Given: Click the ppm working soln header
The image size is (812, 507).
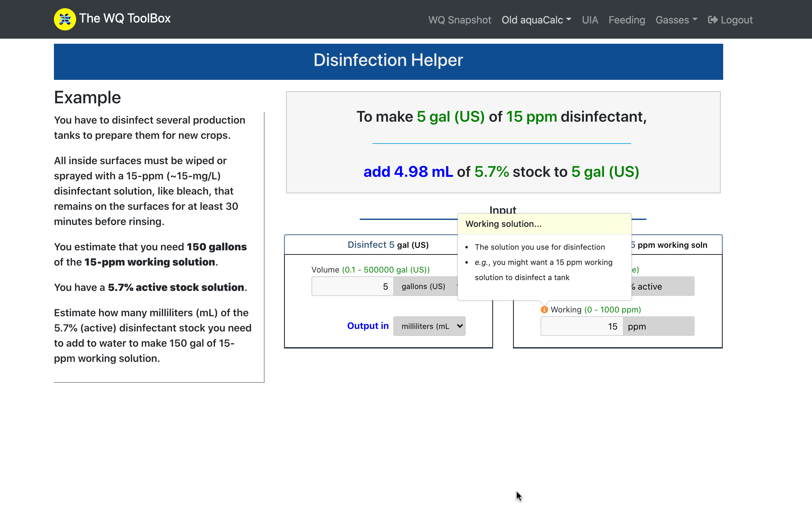Looking at the screenshot, I should [672, 245].
